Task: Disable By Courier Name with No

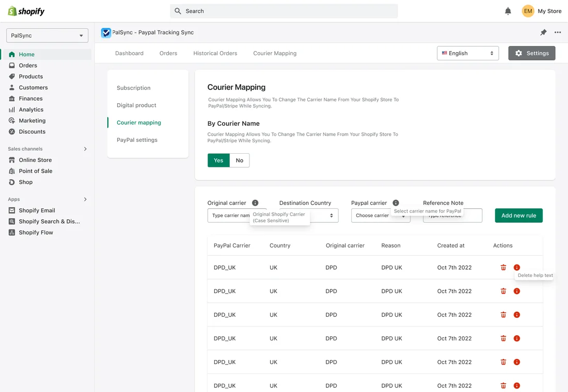Action: 240,160
